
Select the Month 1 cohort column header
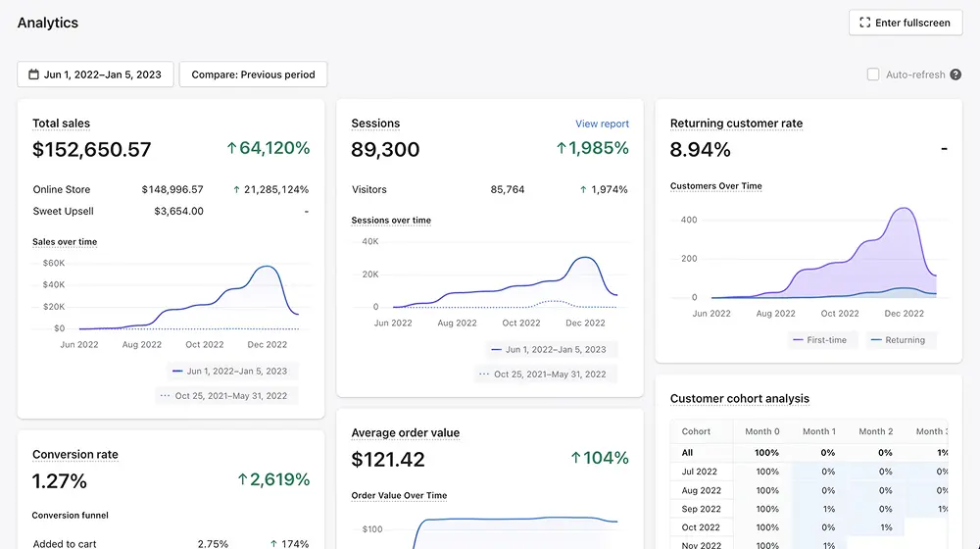818,431
